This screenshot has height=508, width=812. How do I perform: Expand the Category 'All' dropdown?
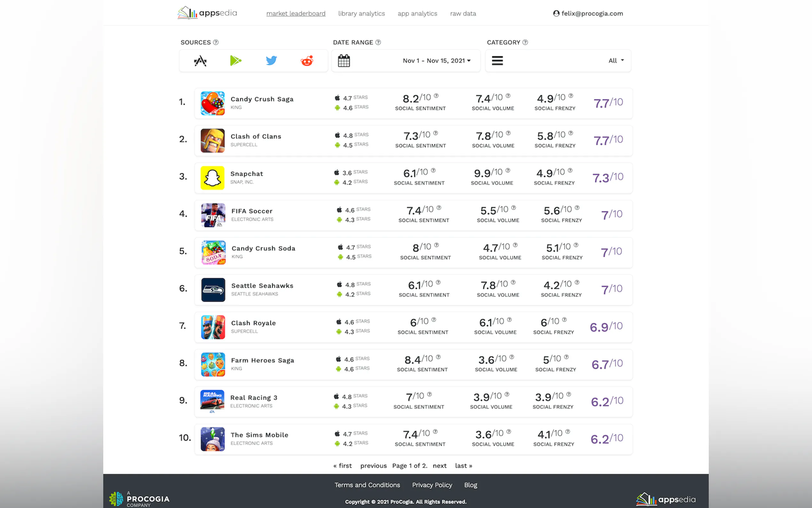click(x=616, y=61)
